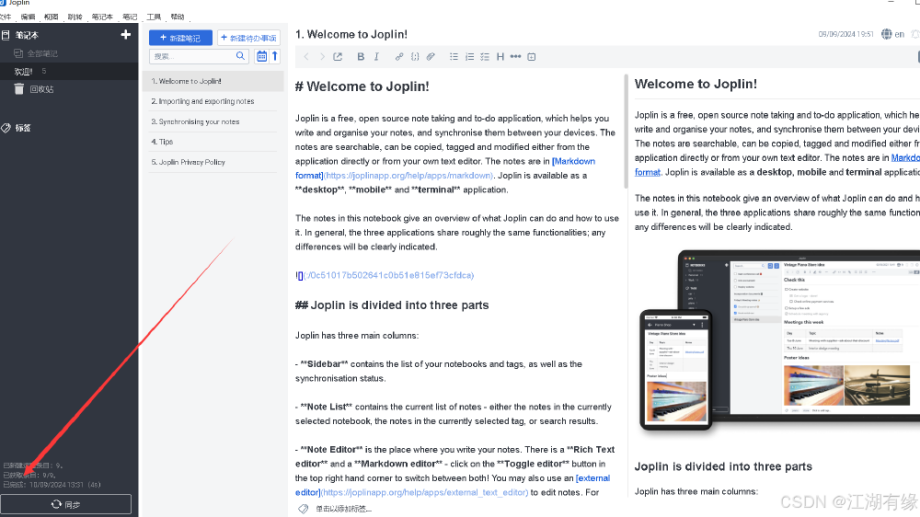Insert checkbox list
The image size is (920, 517).
(x=485, y=57)
